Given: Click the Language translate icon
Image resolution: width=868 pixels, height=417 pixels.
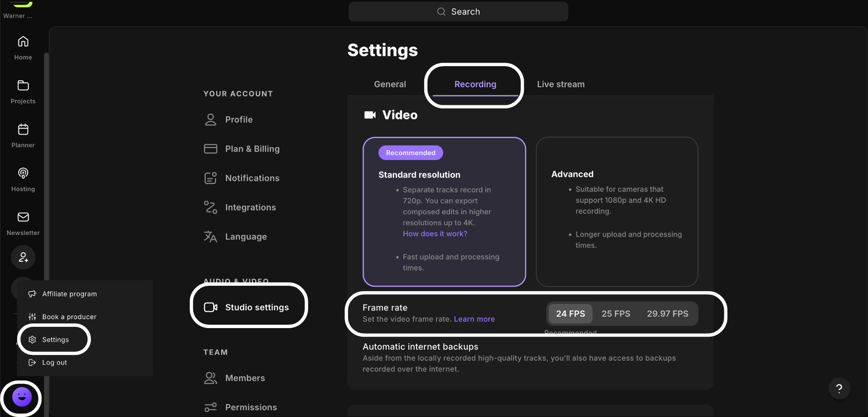Looking at the screenshot, I should click(x=210, y=236).
